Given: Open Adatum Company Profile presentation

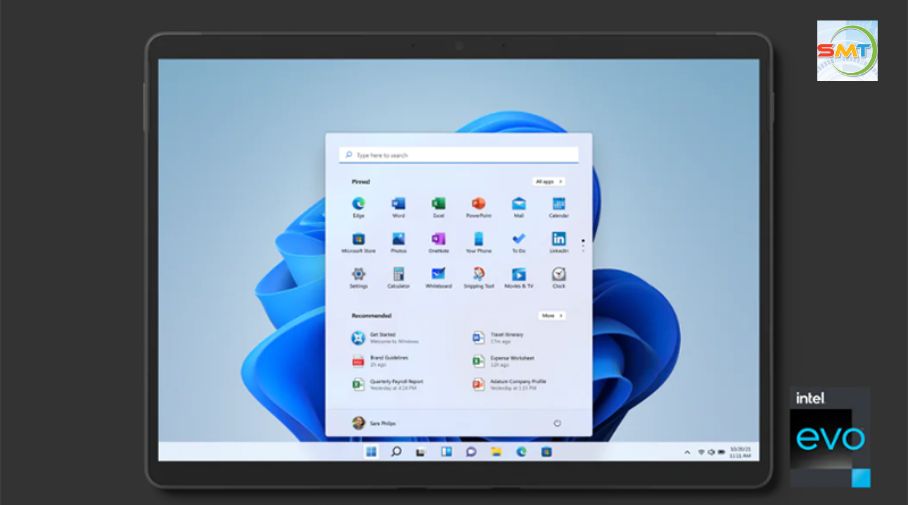Looking at the screenshot, I should click(x=510, y=385).
